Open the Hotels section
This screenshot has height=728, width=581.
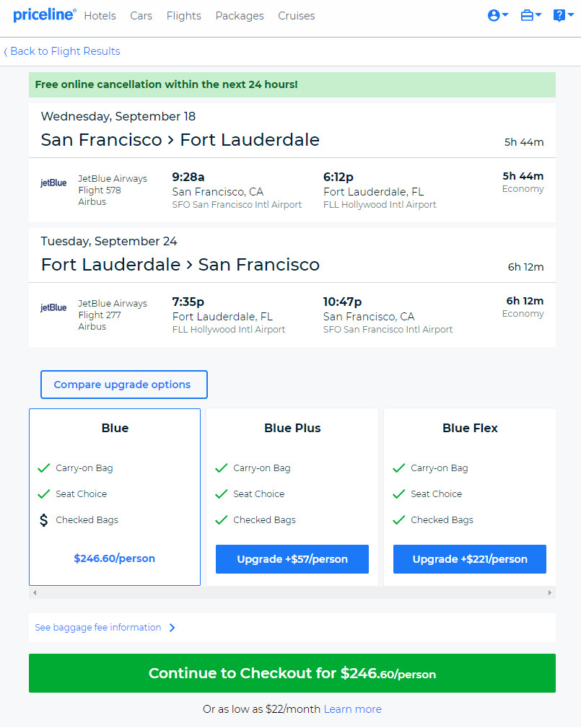[x=100, y=16]
